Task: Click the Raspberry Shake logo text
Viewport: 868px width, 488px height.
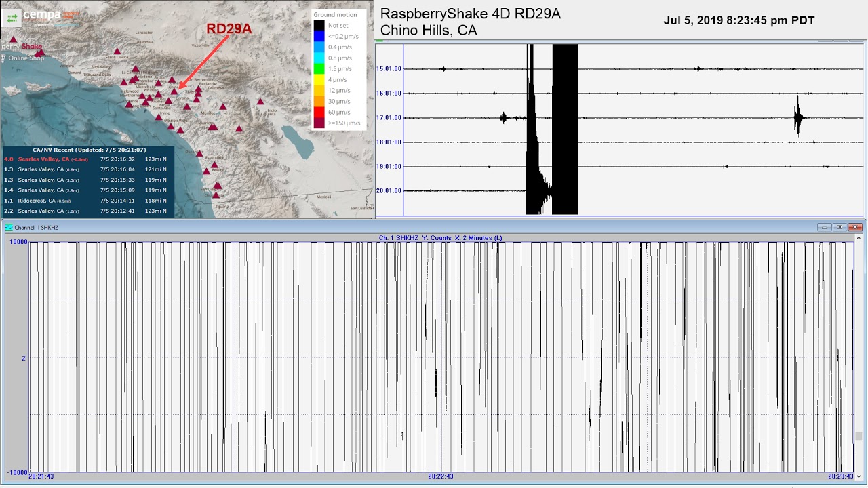Action: point(22,46)
